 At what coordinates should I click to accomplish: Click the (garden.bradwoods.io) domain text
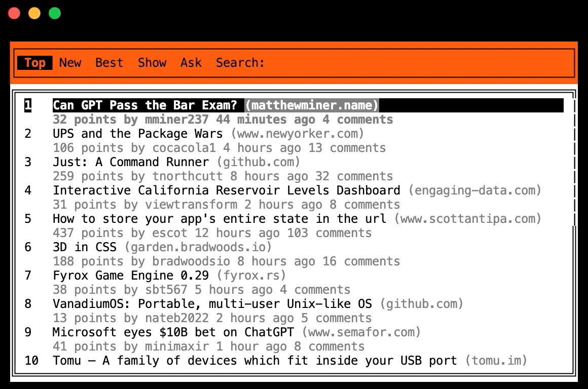198,247
